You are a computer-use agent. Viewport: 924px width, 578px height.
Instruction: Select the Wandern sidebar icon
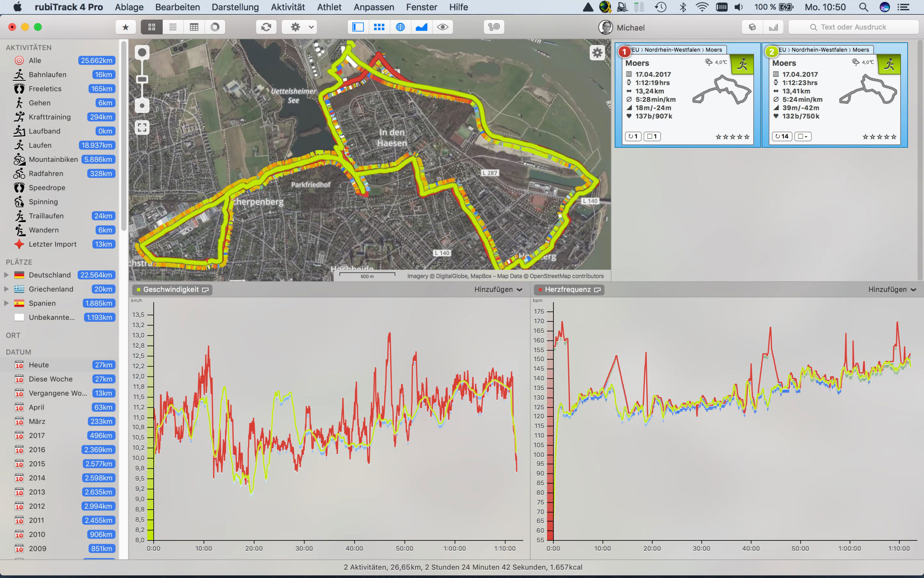coord(19,230)
